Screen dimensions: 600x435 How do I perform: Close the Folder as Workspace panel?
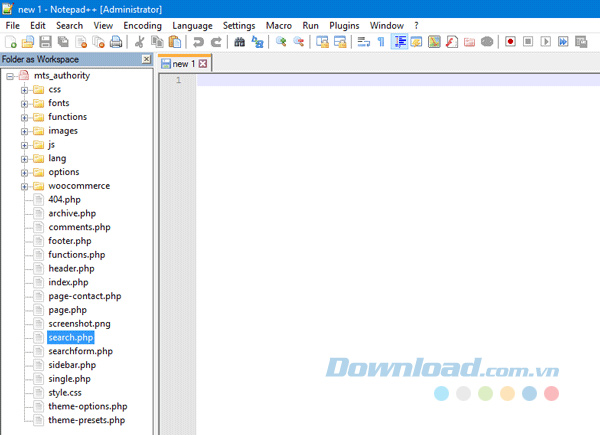coord(146,59)
